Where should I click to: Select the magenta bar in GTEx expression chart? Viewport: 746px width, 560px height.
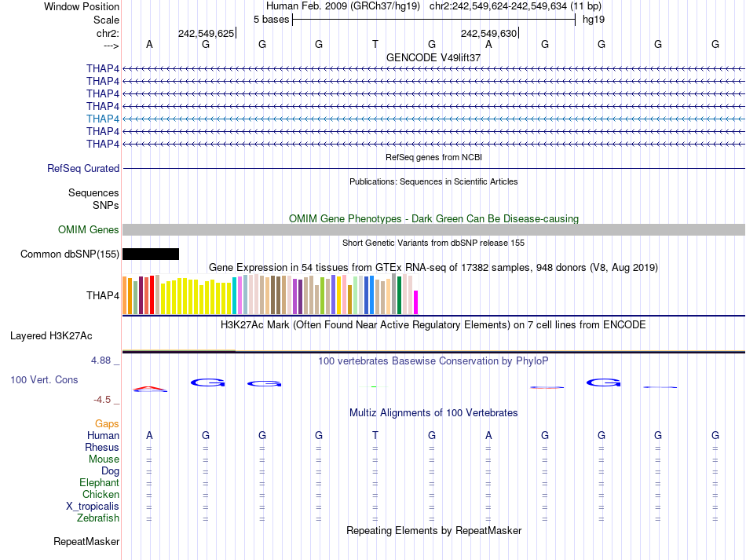coord(416,302)
